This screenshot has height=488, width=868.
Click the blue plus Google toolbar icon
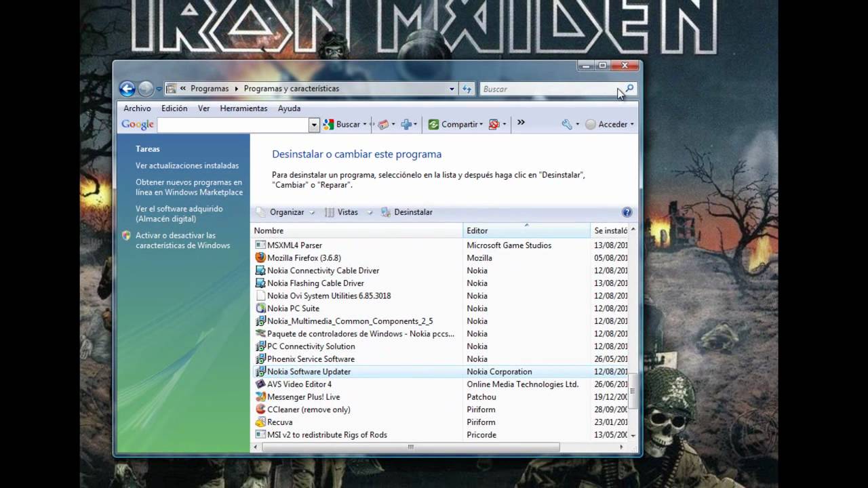pyautogui.click(x=406, y=125)
